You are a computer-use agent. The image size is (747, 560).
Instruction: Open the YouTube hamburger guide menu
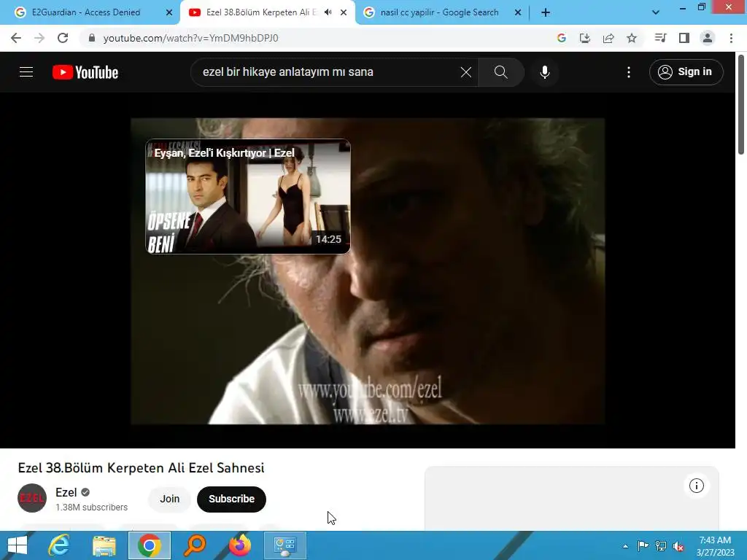[x=26, y=72]
